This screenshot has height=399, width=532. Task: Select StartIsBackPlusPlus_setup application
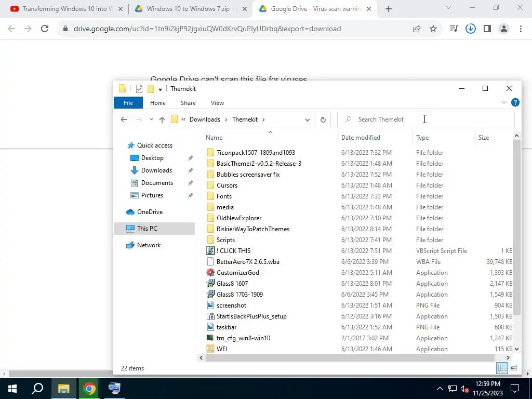point(251,316)
